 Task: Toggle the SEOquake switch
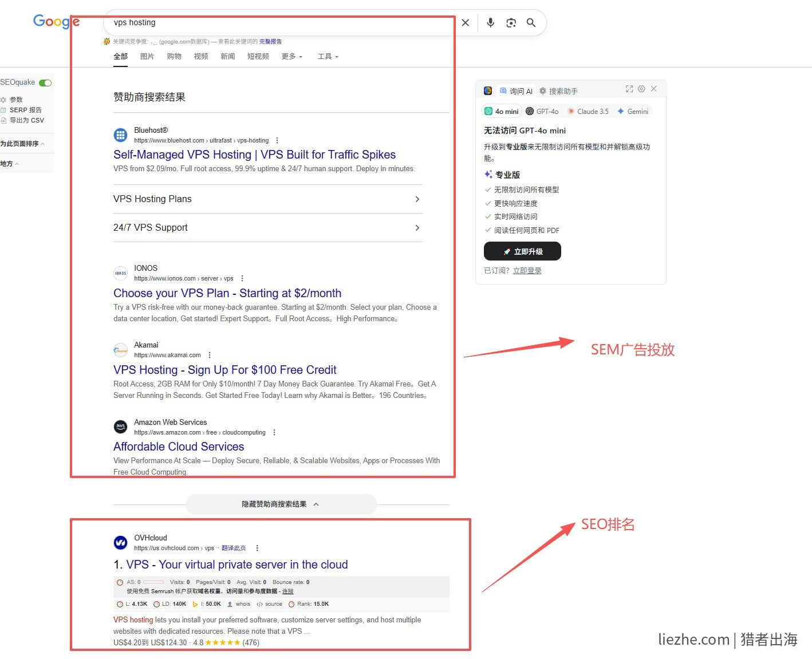pos(45,83)
